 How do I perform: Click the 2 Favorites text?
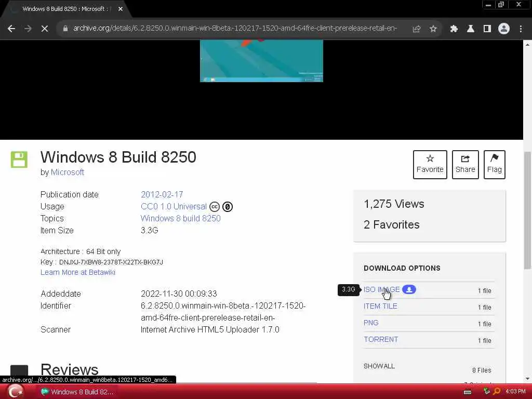392,224
